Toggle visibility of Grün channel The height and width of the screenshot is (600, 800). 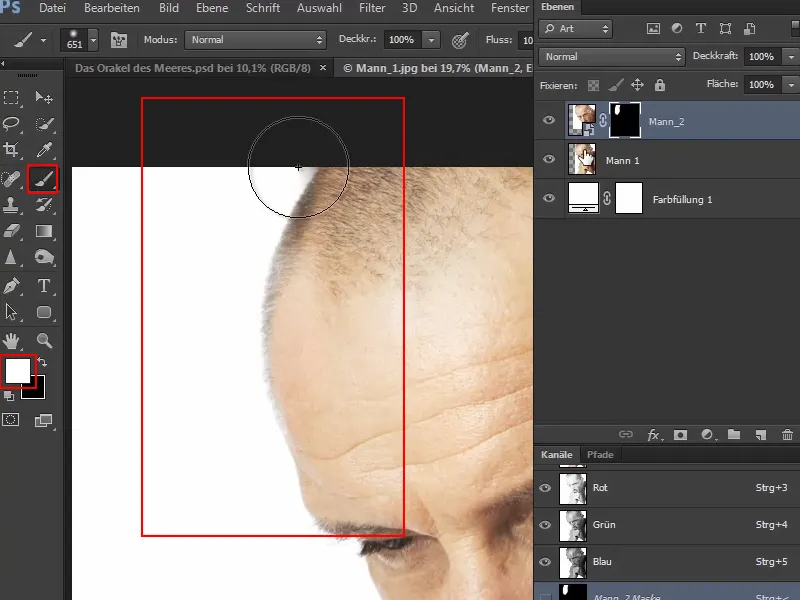pyautogui.click(x=545, y=524)
